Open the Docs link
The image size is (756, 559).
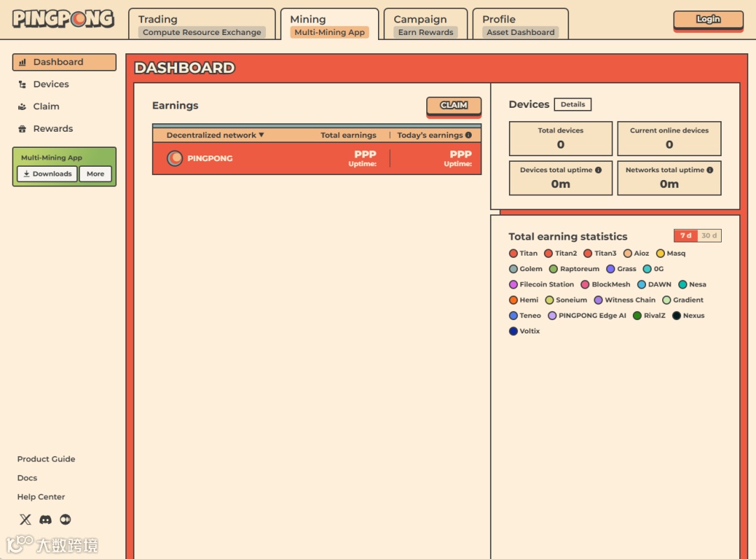pyautogui.click(x=27, y=478)
